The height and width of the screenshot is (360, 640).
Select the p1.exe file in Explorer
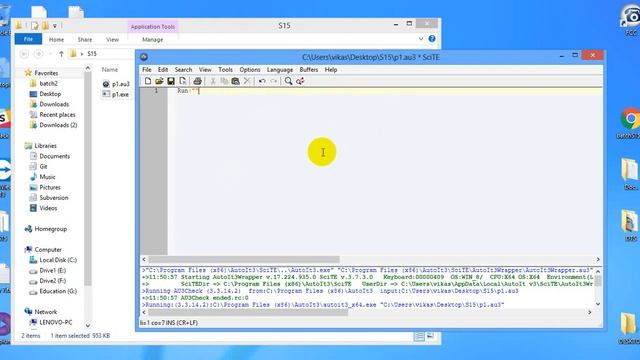pos(116,94)
